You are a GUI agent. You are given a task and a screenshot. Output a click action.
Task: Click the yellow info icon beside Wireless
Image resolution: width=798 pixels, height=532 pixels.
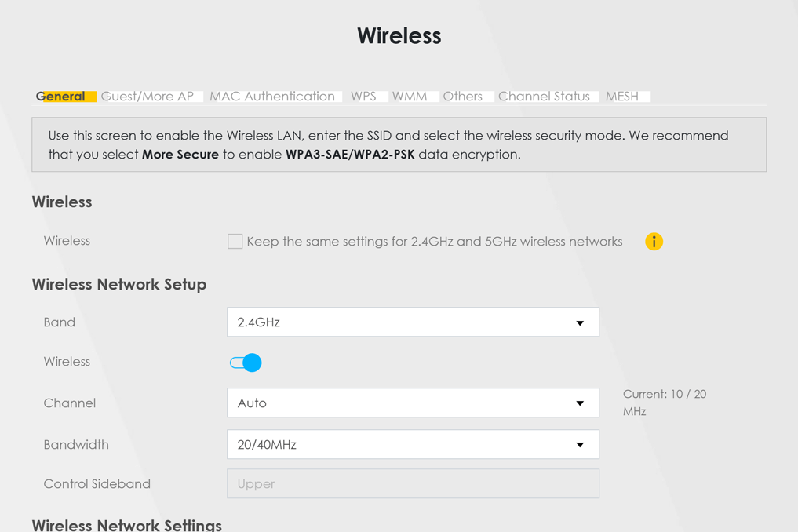(x=654, y=242)
